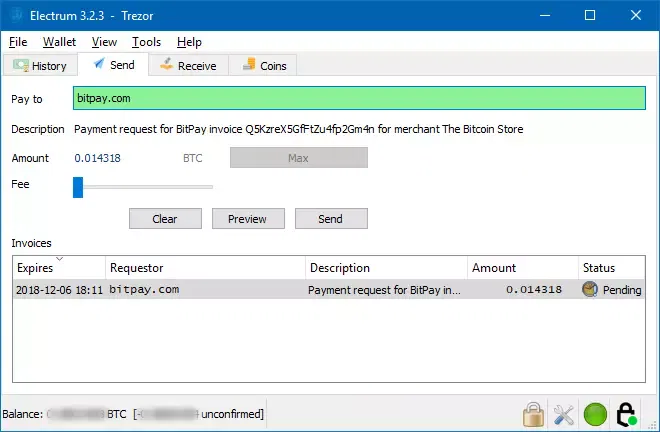Click the Electrum logo in title bar

pos(17,16)
